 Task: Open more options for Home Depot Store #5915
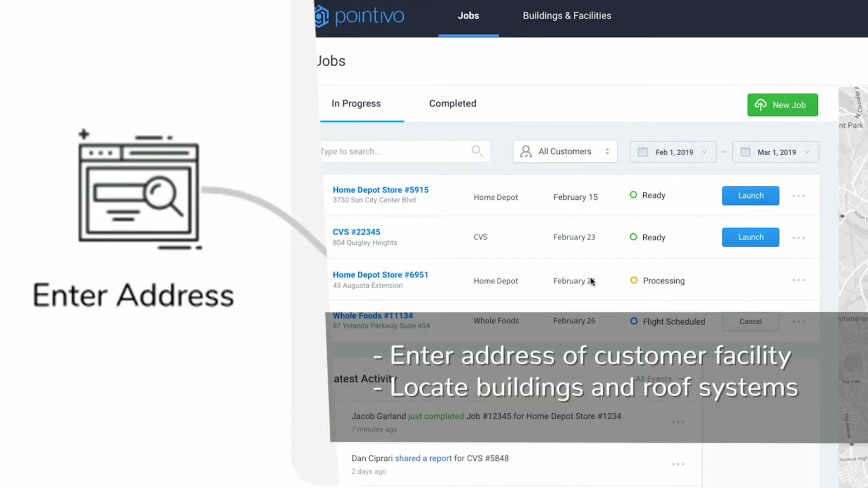coord(798,196)
